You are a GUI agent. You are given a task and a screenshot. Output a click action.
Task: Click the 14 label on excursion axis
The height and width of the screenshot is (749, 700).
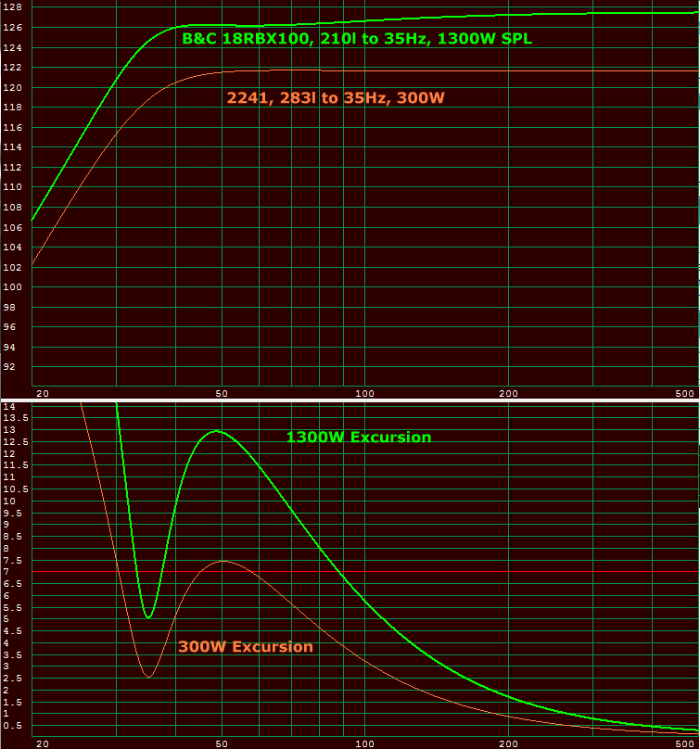9,407
